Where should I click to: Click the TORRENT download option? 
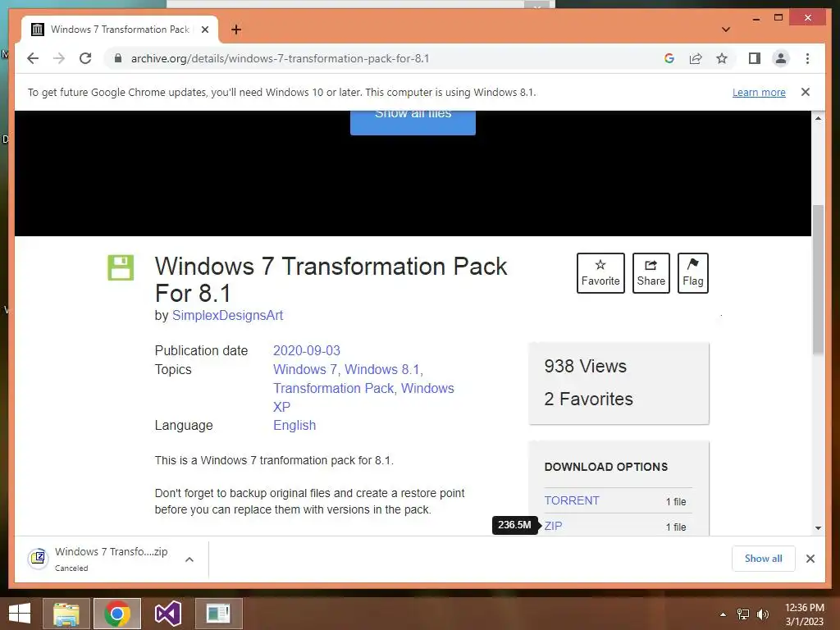pos(572,500)
